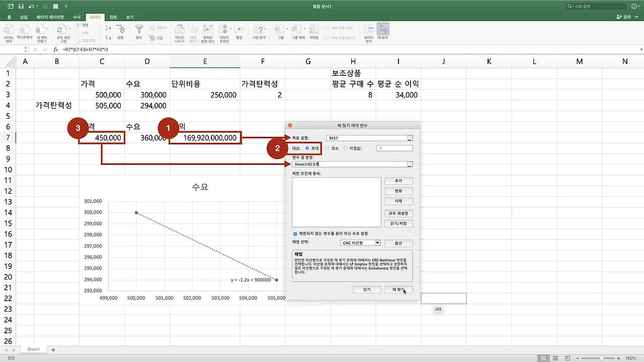Click the descending sort icon
This screenshot has width=644, height=362.
coord(108,37)
